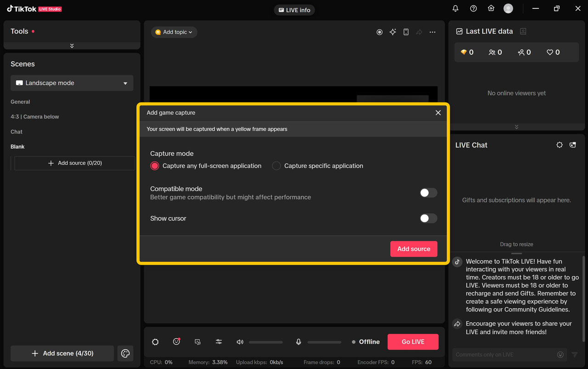Click the microphone icon

tap(299, 342)
